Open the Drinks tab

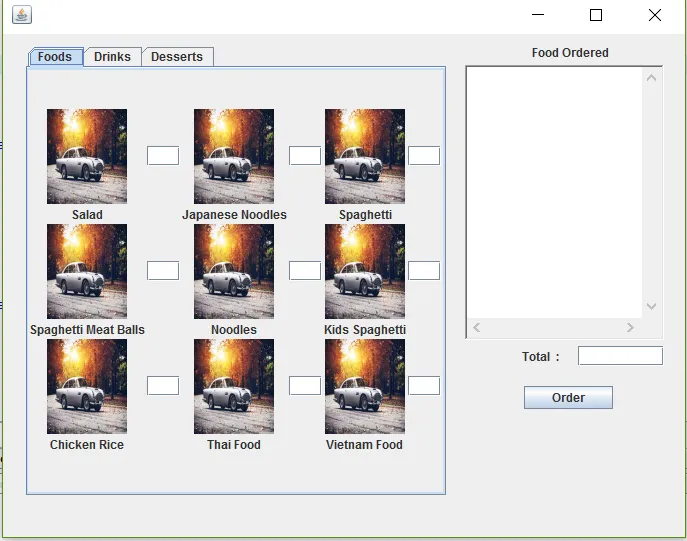112,57
